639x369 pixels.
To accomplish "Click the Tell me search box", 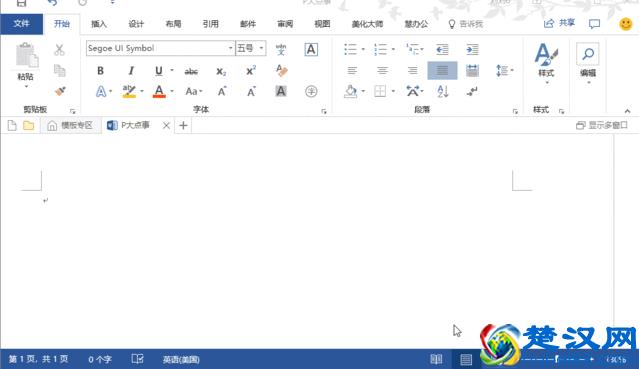I will [x=466, y=24].
